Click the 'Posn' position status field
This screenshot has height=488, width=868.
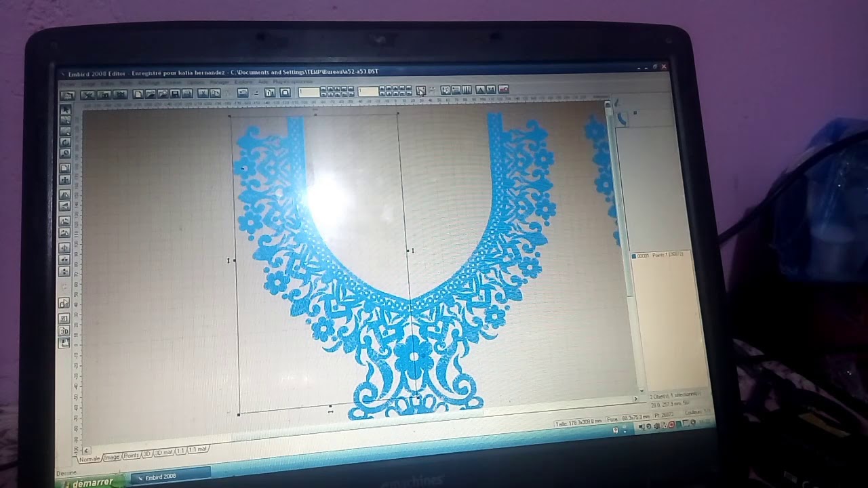point(628,419)
